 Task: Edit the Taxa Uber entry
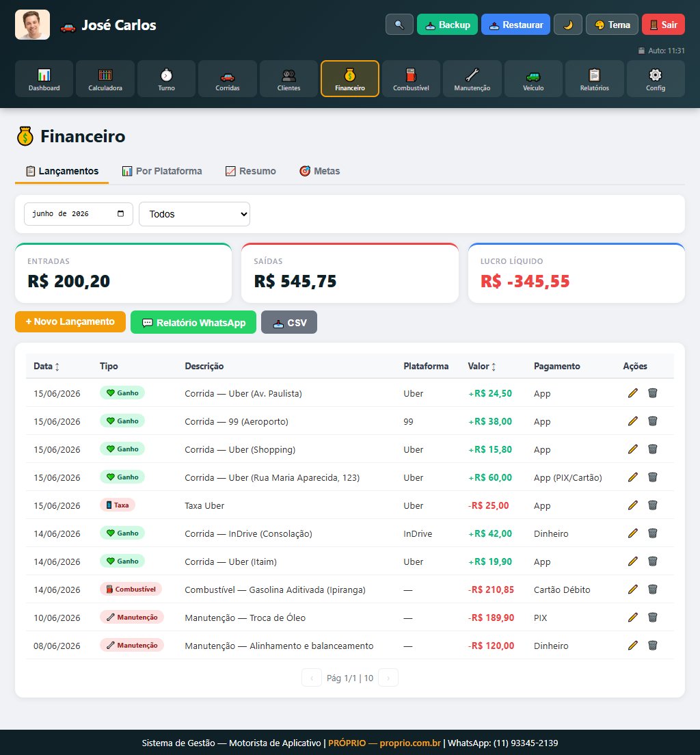tap(632, 505)
